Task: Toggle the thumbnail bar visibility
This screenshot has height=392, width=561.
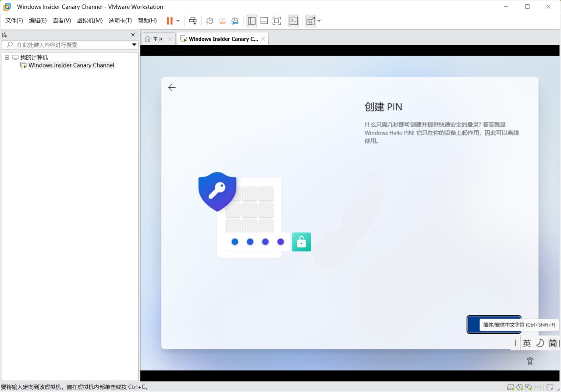Action: (264, 21)
